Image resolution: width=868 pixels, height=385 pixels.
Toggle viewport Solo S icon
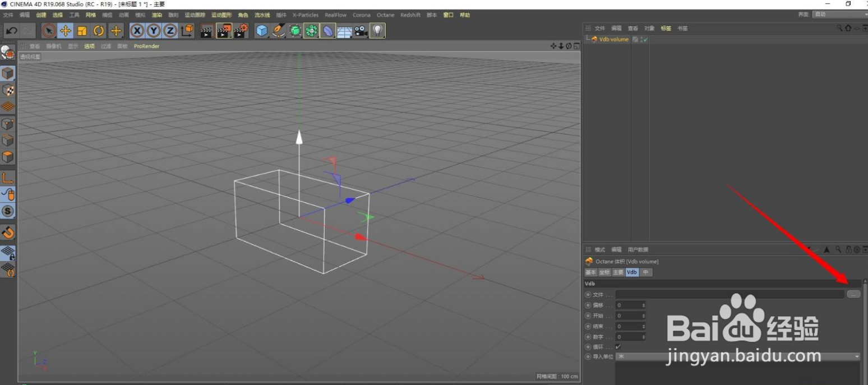8,211
